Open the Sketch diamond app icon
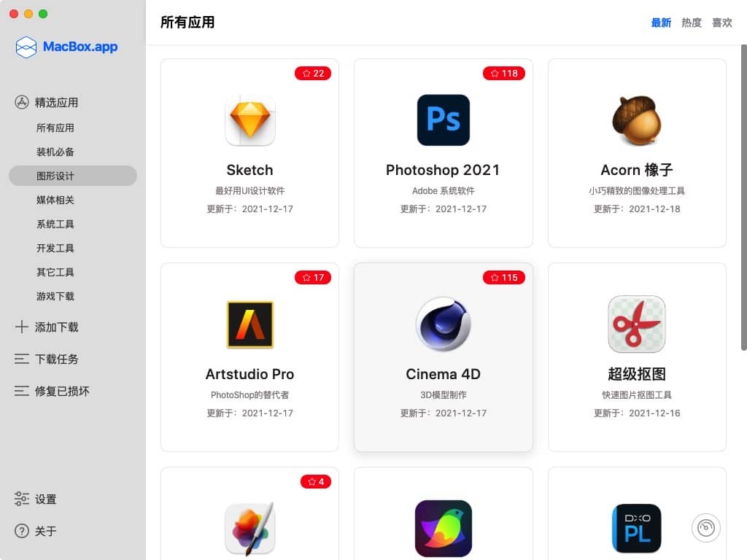Image resolution: width=747 pixels, height=560 pixels. click(250, 120)
